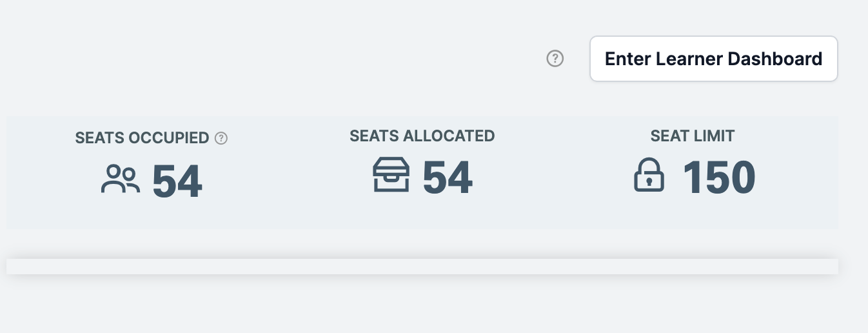Click the Seat Limit value 150

point(719,177)
